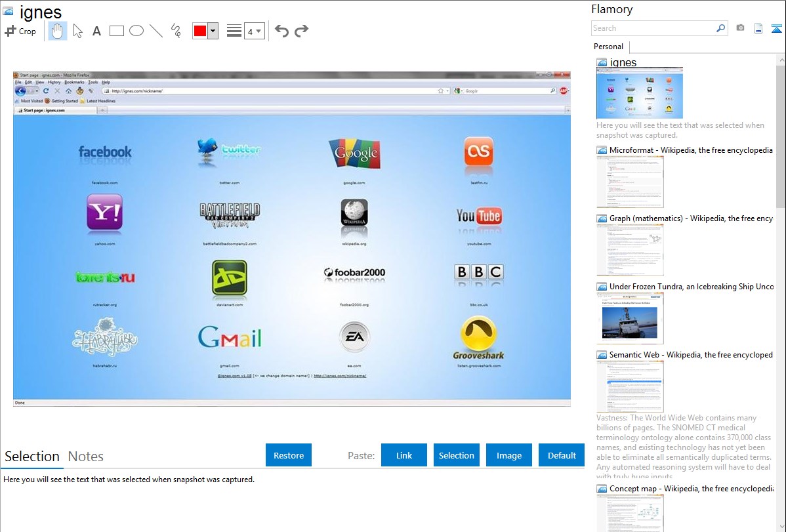Select the ellipse shape tool
The width and height of the screenshot is (786, 532).
point(136,31)
